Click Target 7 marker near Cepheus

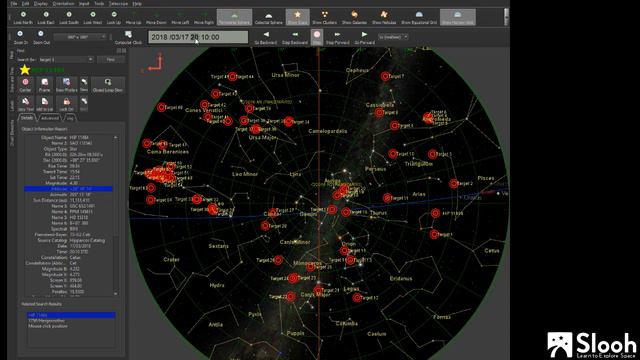(385, 76)
